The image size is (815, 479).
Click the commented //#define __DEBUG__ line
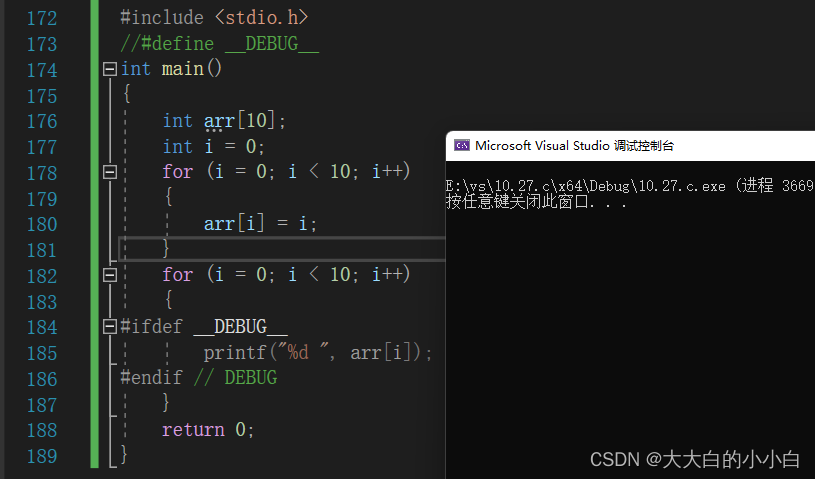pyautogui.click(x=219, y=44)
